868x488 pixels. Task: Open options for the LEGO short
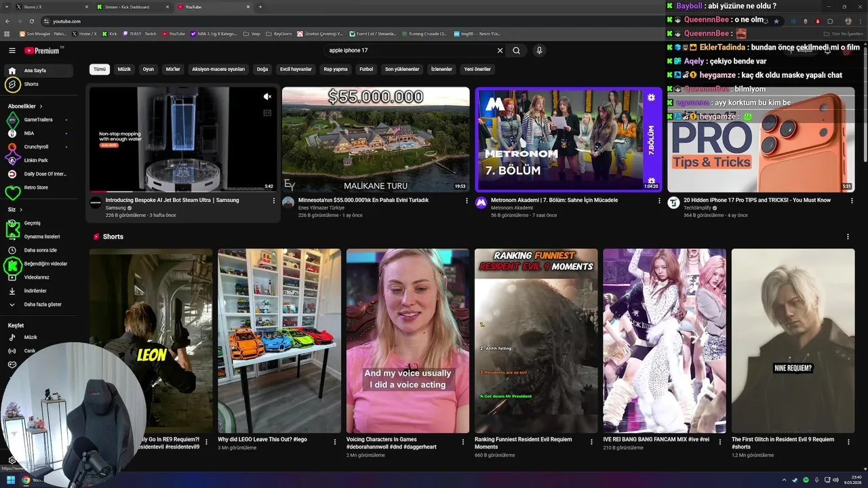334,442
